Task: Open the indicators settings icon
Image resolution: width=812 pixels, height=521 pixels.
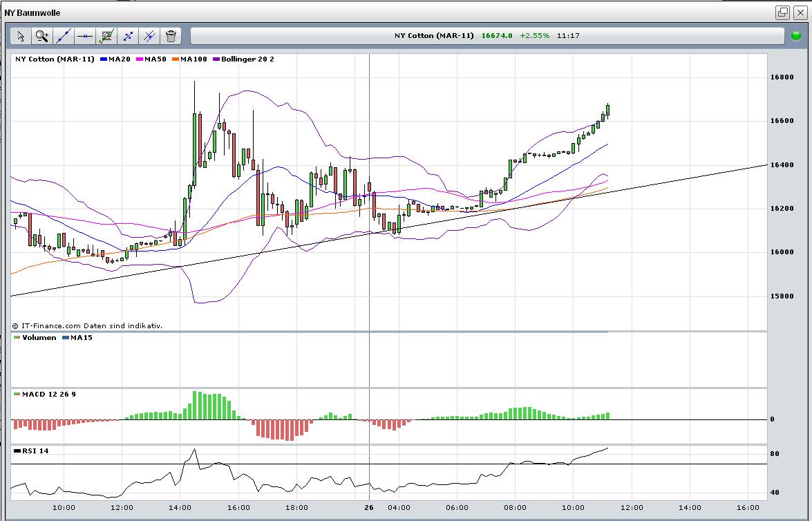Action: 106,36
